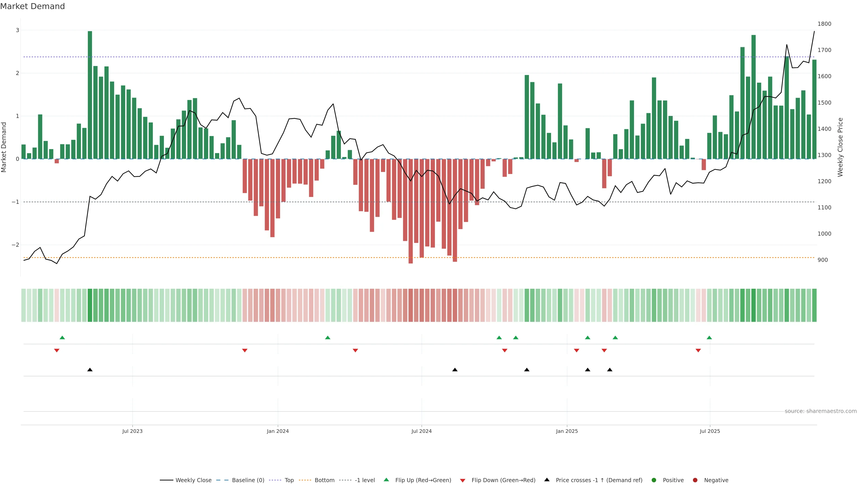Toggle the -1 level legend item
Screen dimensions: 868x488
click(365, 480)
